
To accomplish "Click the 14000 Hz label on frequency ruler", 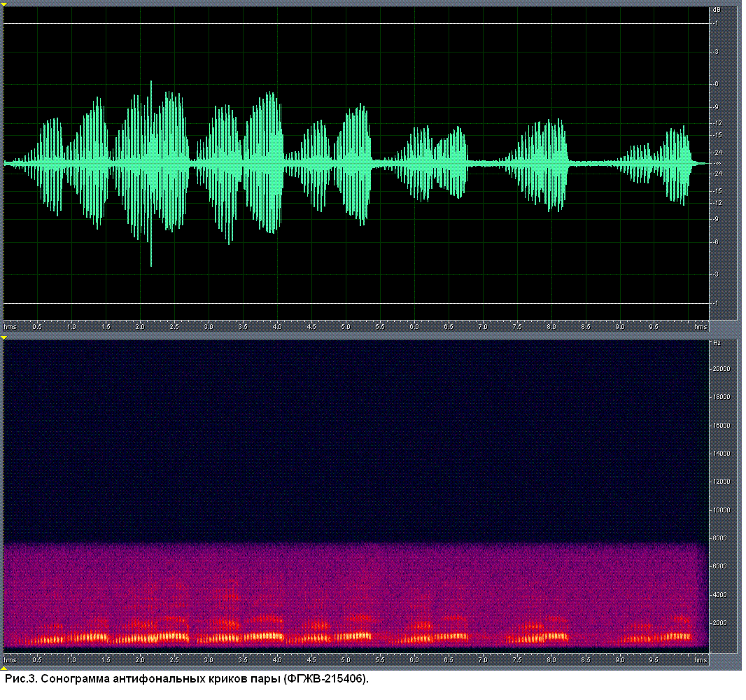I will [x=721, y=454].
